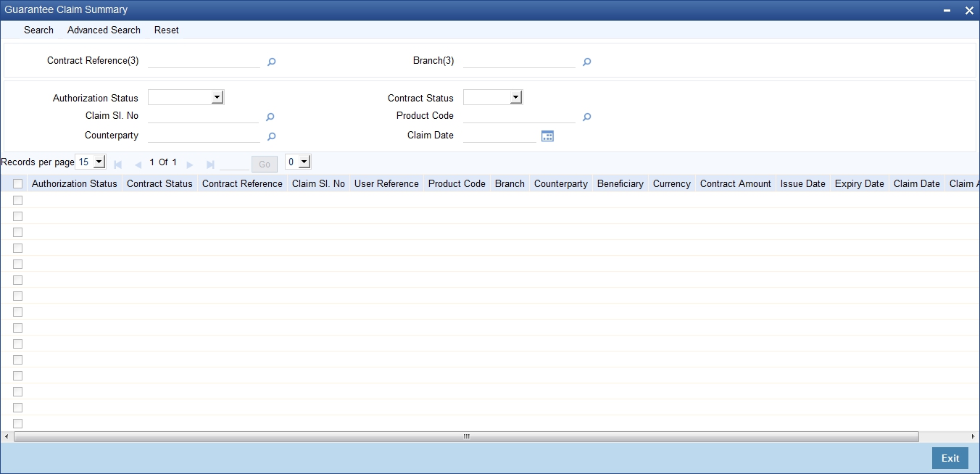Focus the Contract Reference input field
This screenshot has width=980, height=474.
click(204, 61)
